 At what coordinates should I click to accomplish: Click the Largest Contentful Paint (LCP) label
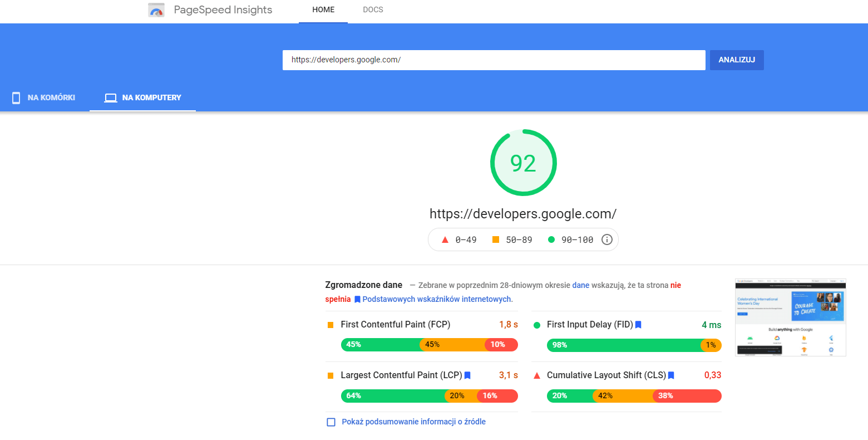402,375
